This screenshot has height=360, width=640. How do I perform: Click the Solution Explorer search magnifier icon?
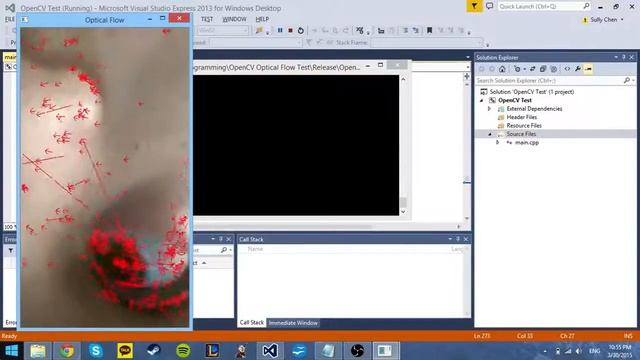[627, 80]
